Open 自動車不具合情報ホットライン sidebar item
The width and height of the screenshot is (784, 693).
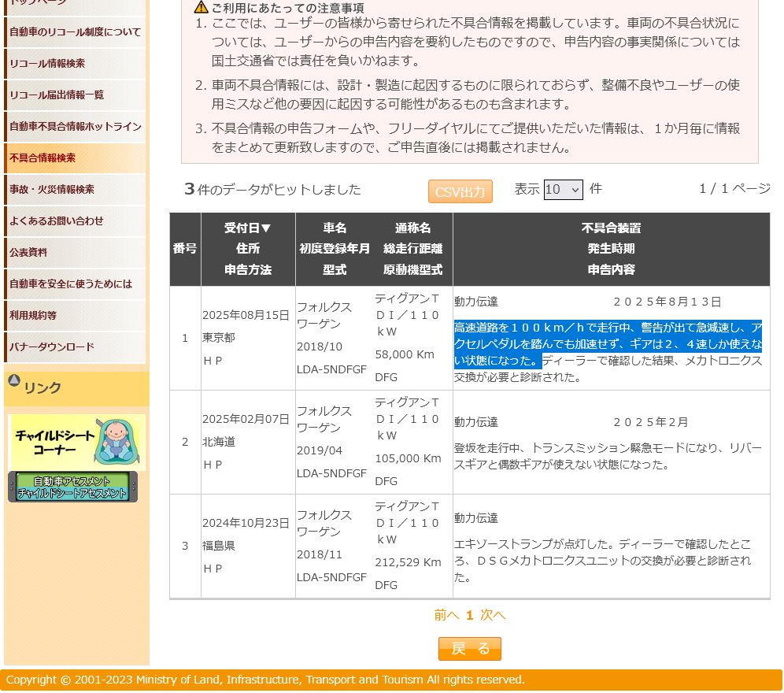pos(75,127)
